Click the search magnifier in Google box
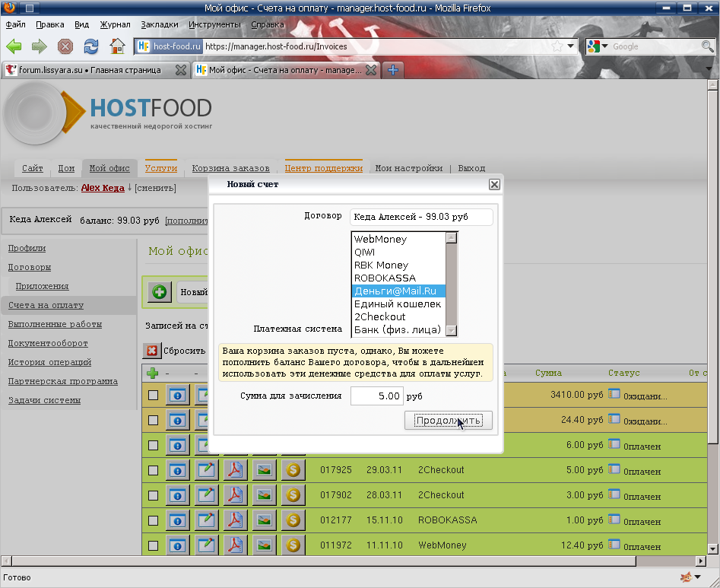This screenshot has height=588, width=720. coord(708,46)
